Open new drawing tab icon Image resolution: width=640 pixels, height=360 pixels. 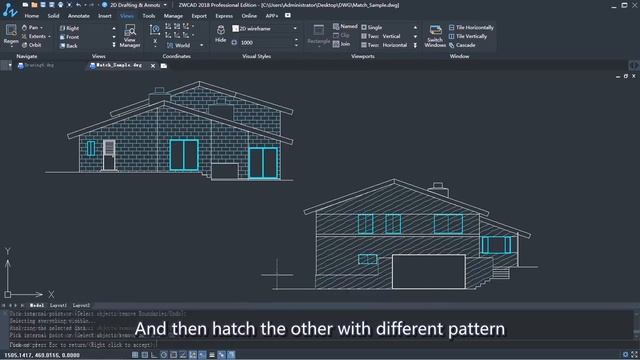click(164, 66)
